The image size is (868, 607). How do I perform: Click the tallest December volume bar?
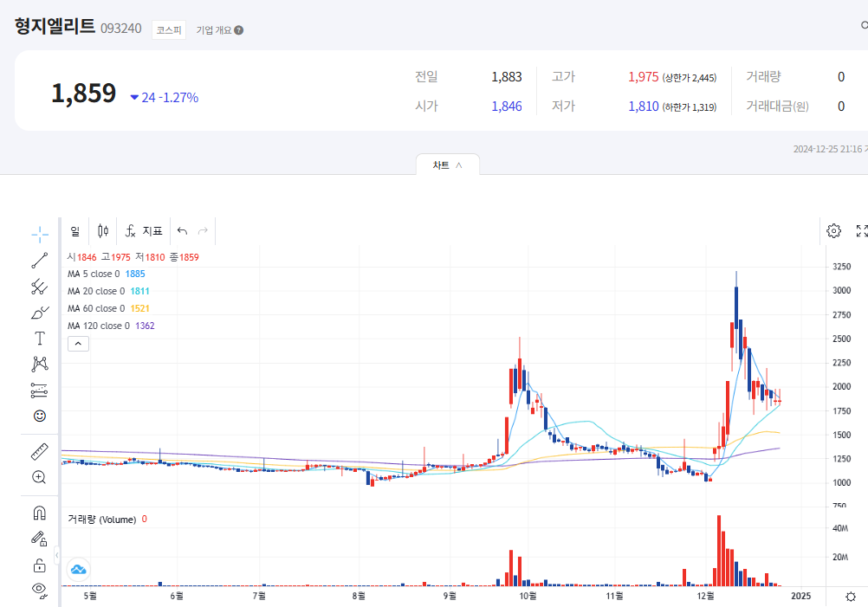tap(719, 551)
